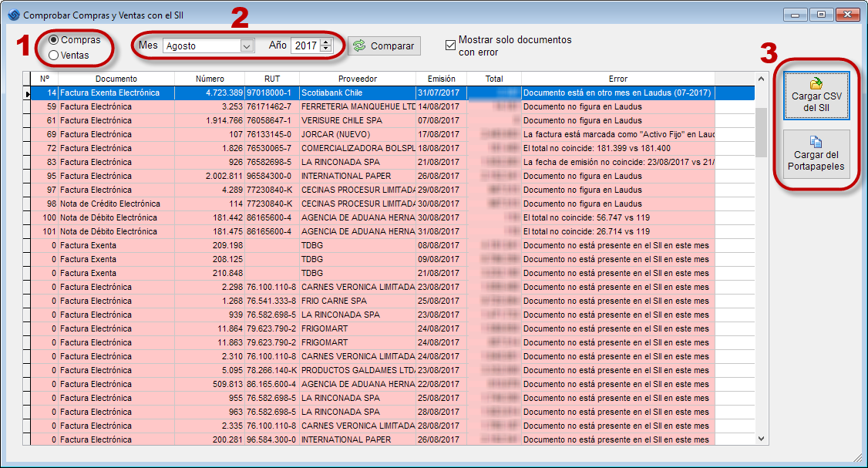
Task: Decrease the Año value with down arrow
Action: [x=326, y=49]
